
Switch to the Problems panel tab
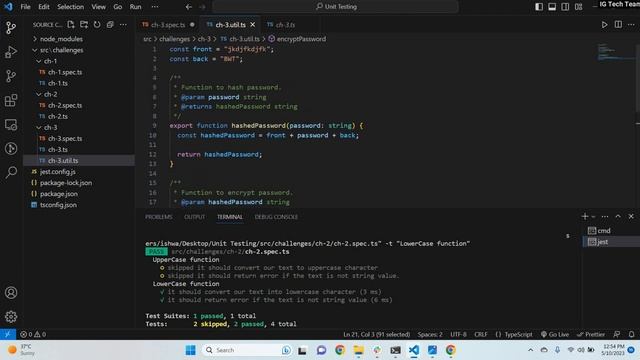[x=158, y=217]
